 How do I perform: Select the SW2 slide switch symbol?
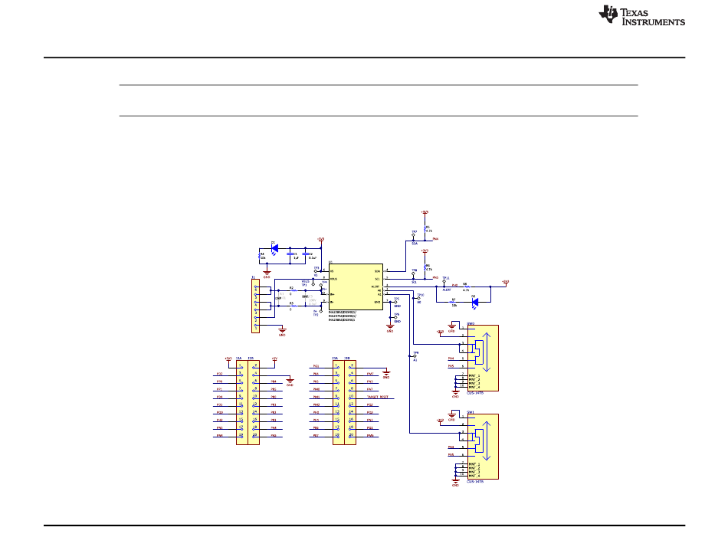483,358
